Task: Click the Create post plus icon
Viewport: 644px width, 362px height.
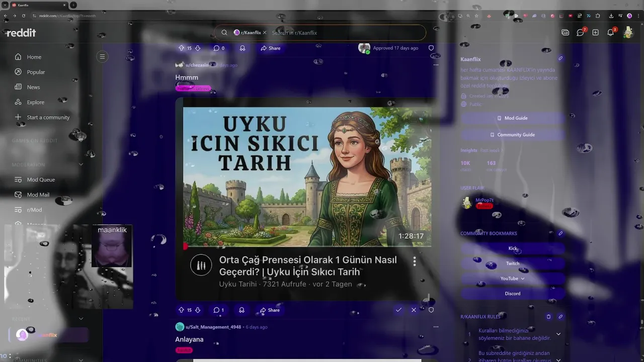Action: [596, 33]
